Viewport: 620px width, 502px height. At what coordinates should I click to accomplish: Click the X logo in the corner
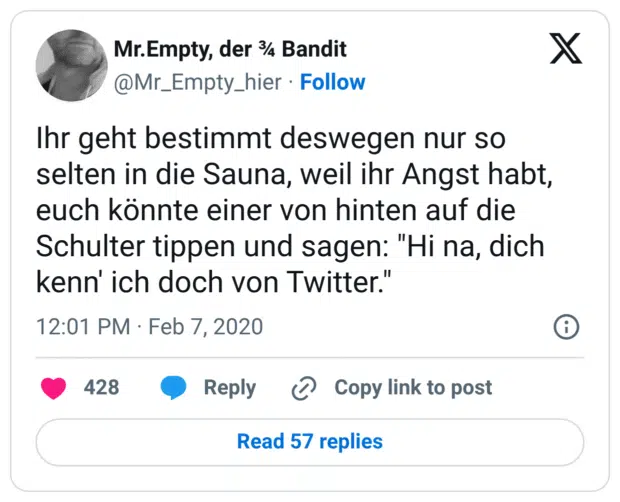[x=565, y=48]
